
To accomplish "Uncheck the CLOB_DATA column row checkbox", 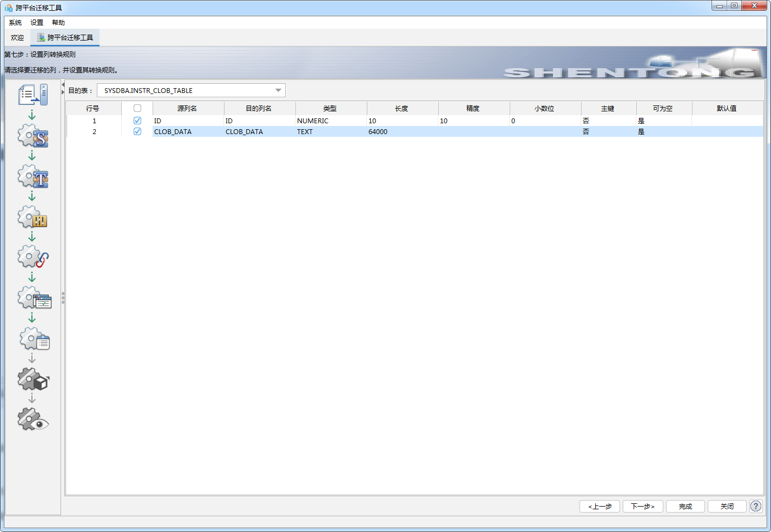I will click(137, 131).
